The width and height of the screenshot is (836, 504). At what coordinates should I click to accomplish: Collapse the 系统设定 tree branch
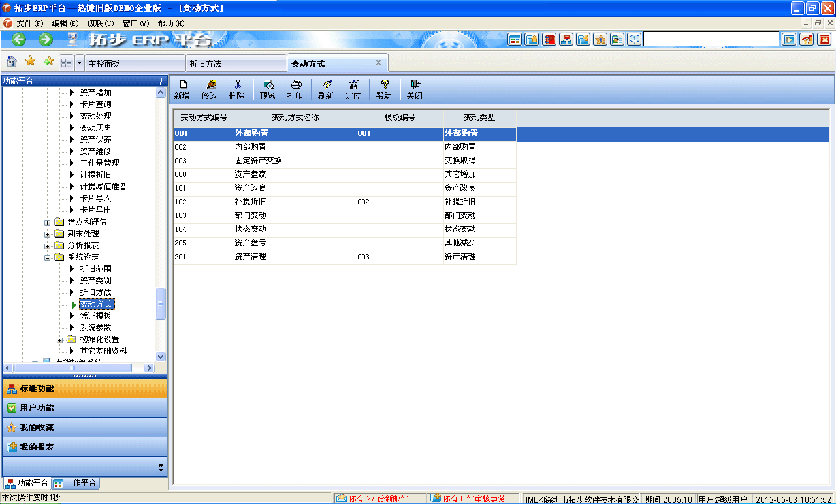pos(46,257)
